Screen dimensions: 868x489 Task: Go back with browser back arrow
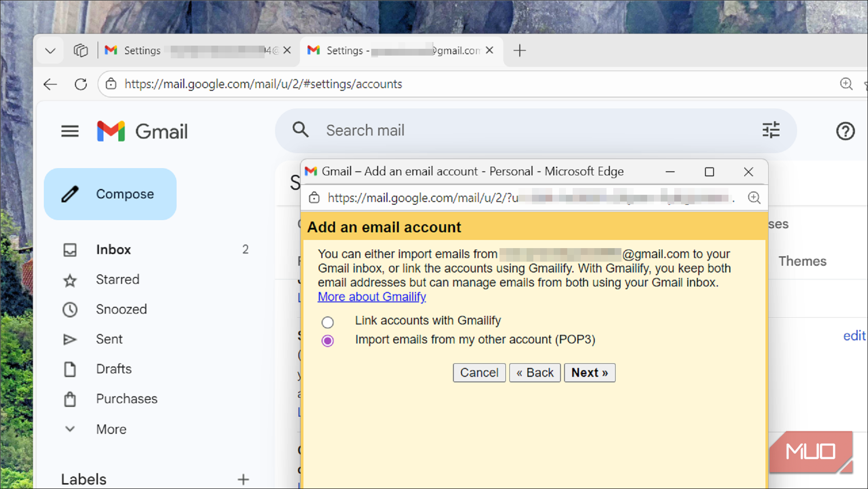(50, 84)
